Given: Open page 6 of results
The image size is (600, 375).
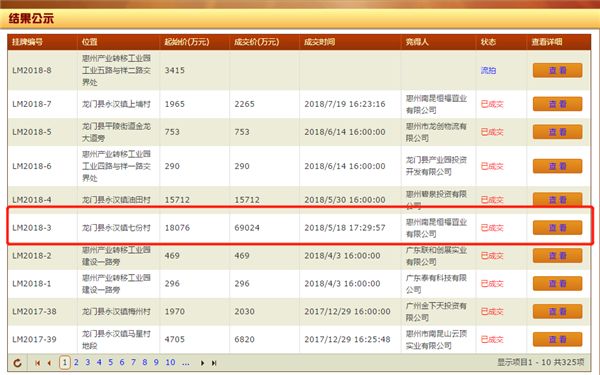Looking at the screenshot, I should 122,362.
